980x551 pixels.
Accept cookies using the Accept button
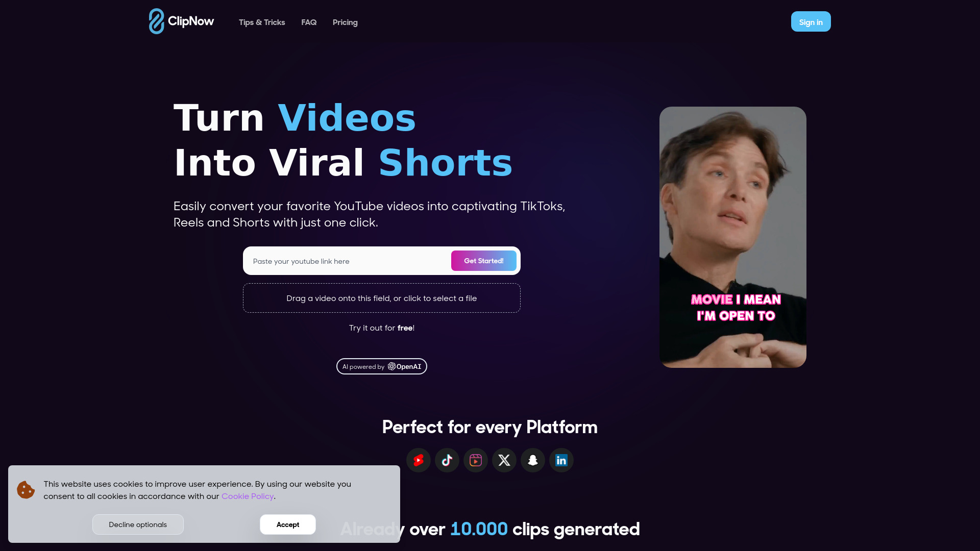click(287, 524)
